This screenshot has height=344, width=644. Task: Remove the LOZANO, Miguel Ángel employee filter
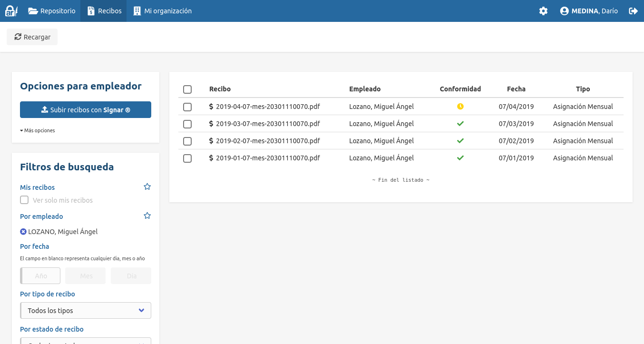pyautogui.click(x=23, y=232)
